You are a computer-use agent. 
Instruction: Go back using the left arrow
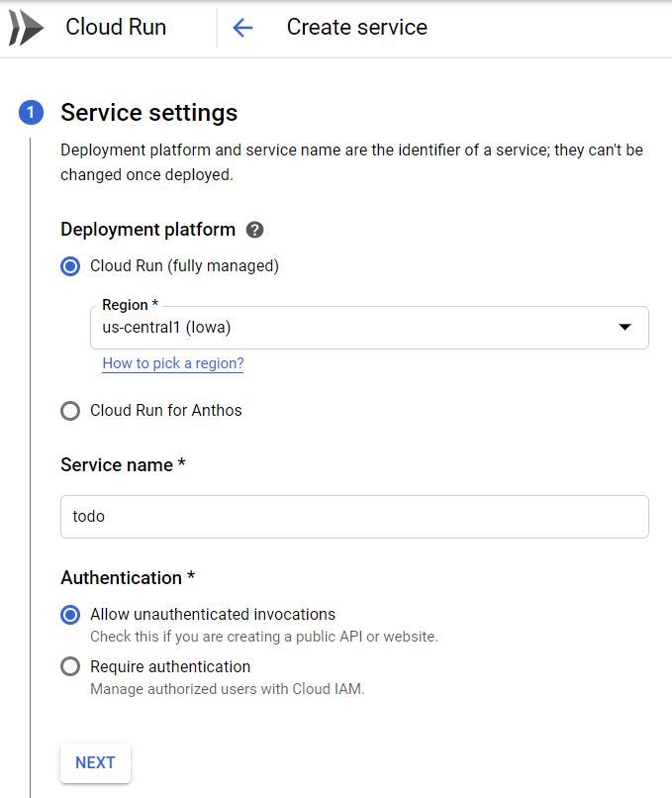coord(242,28)
